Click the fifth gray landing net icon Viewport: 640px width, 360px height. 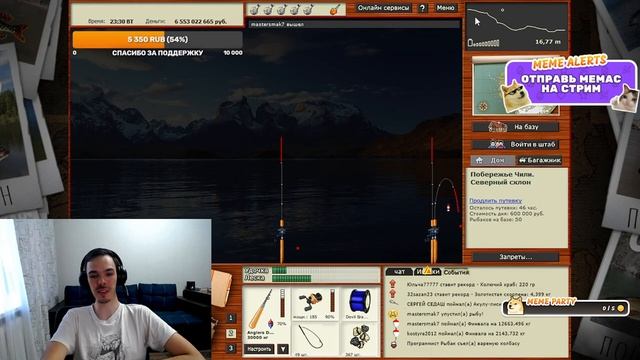click(x=308, y=9)
